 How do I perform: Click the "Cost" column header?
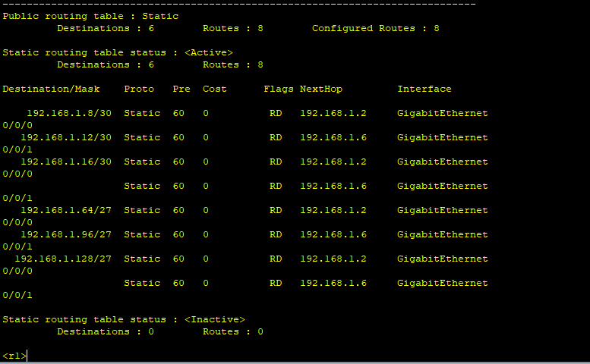(214, 89)
